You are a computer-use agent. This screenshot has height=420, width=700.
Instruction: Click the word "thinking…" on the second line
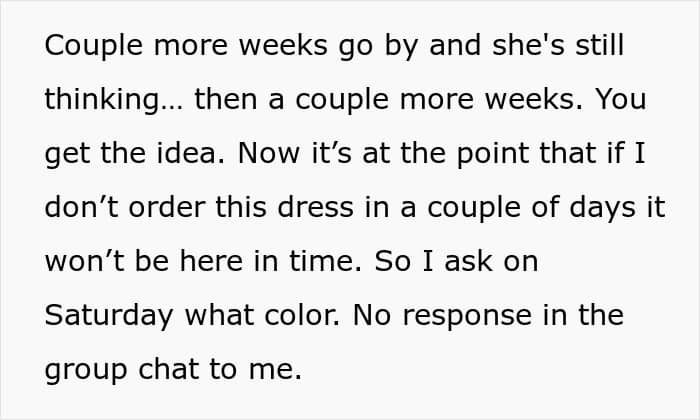(x=113, y=100)
